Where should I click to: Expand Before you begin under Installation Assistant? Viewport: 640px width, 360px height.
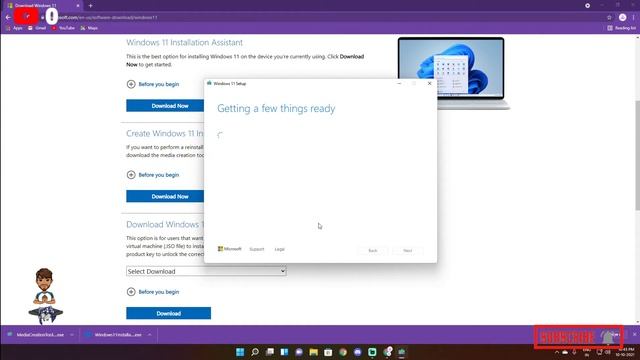point(153,84)
